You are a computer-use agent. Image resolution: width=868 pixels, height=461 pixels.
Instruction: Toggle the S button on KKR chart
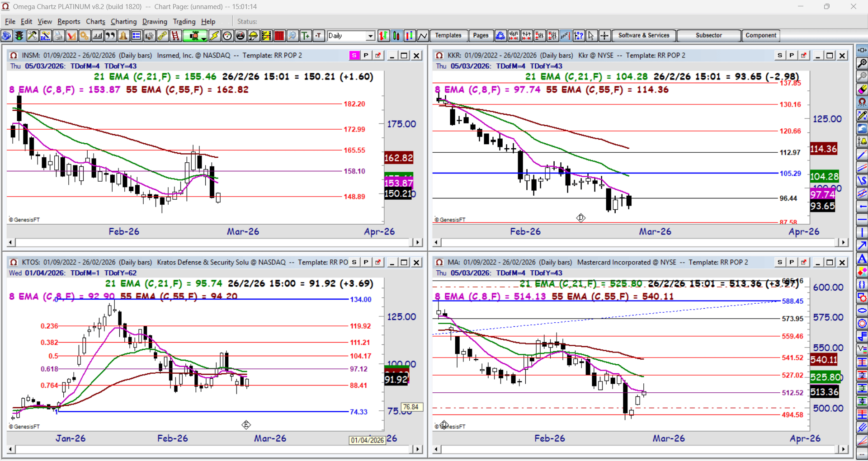[x=780, y=55]
